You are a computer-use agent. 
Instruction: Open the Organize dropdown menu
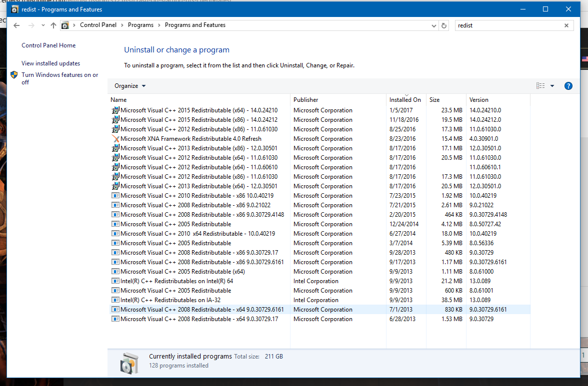point(130,86)
